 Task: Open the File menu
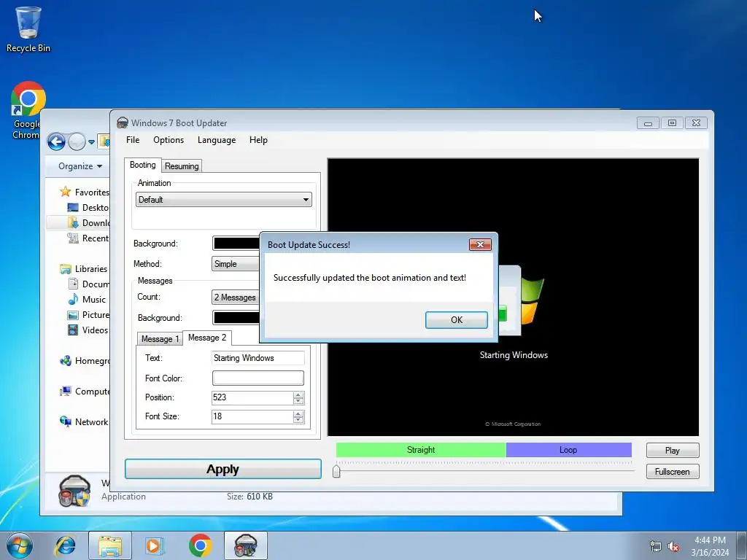tap(133, 140)
